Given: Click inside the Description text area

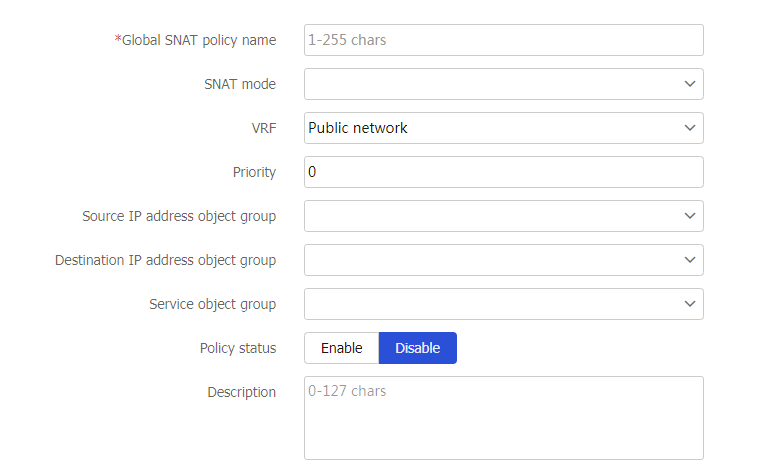Looking at the screenshot, I should [503, 418].
